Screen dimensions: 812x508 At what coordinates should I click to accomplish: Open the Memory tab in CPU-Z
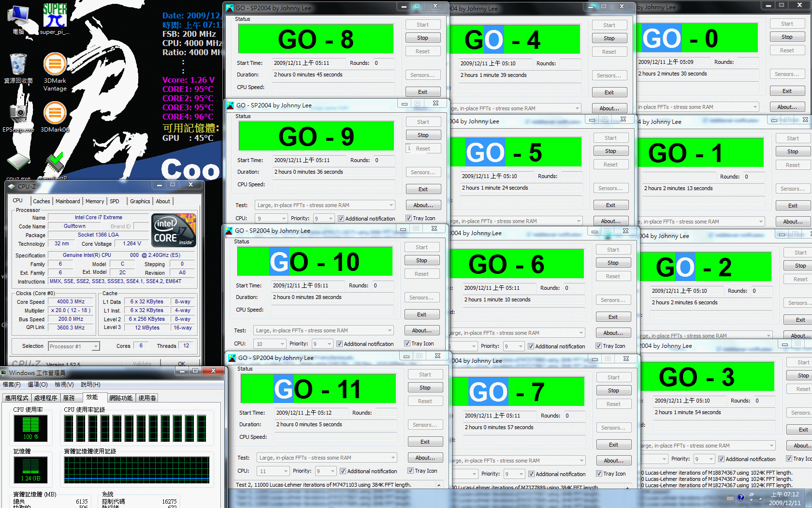tap(95, 201)
